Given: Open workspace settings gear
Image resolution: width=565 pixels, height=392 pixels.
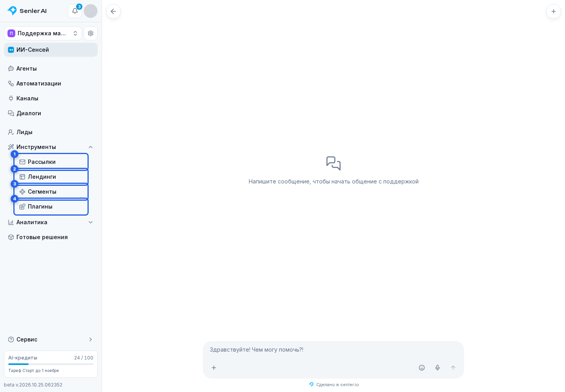Looking at the screenshot, I should (x=91, y=33).
